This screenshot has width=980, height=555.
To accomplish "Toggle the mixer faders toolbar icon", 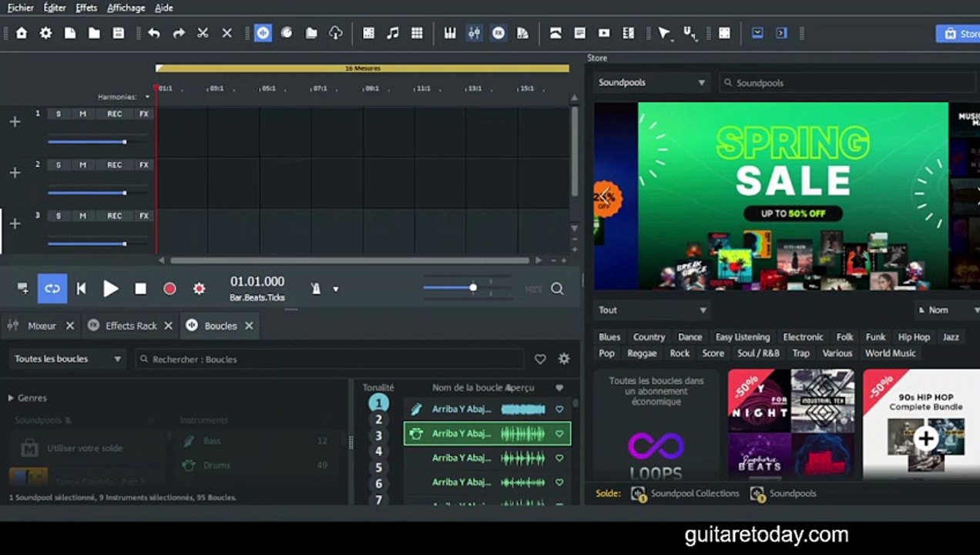I will [475, 33].
